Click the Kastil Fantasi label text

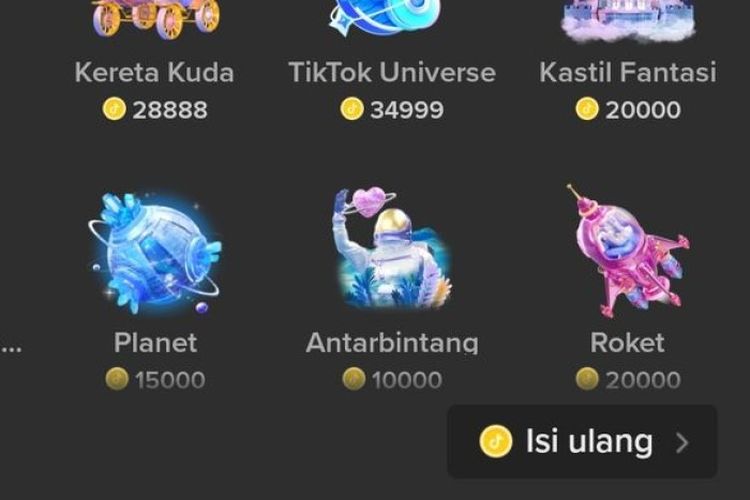pyautogui.click(x=628, y=73)
